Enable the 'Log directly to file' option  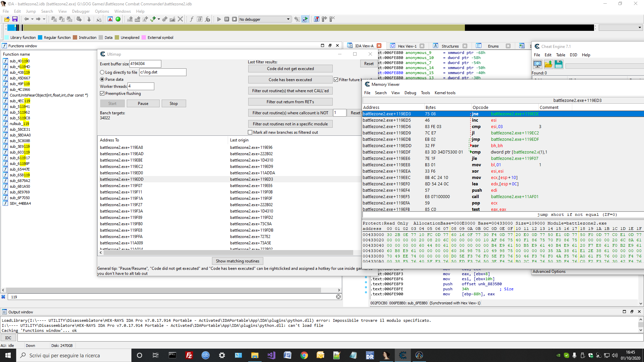point(102,72)
